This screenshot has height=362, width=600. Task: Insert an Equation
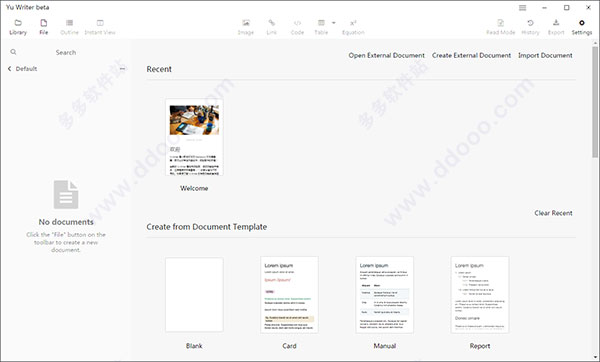pos(353,27)
